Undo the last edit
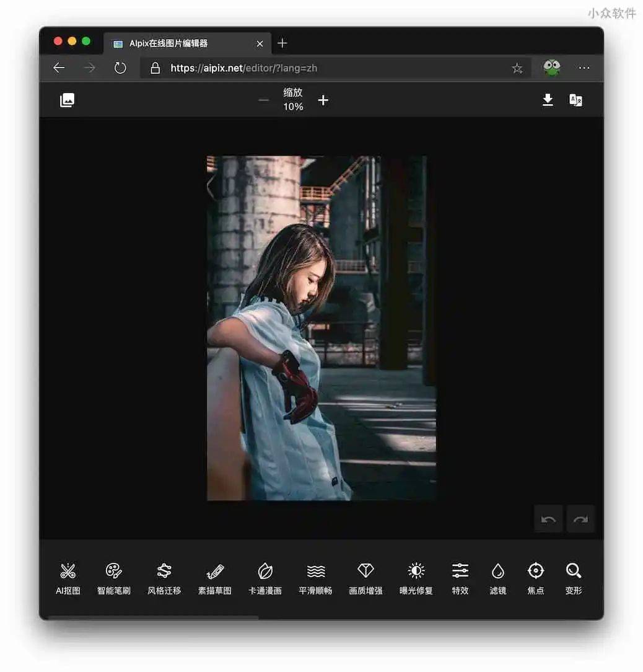 (x=548, y=519)
